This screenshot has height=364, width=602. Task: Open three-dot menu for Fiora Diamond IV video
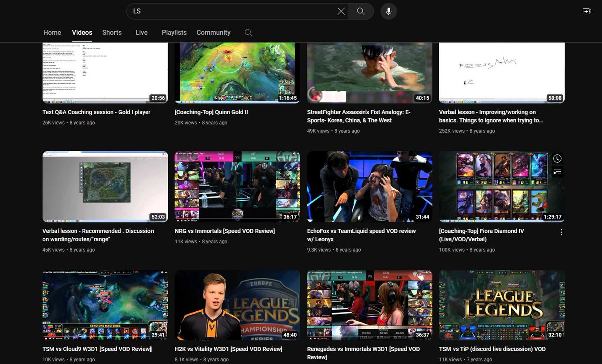tap(561, 232)
